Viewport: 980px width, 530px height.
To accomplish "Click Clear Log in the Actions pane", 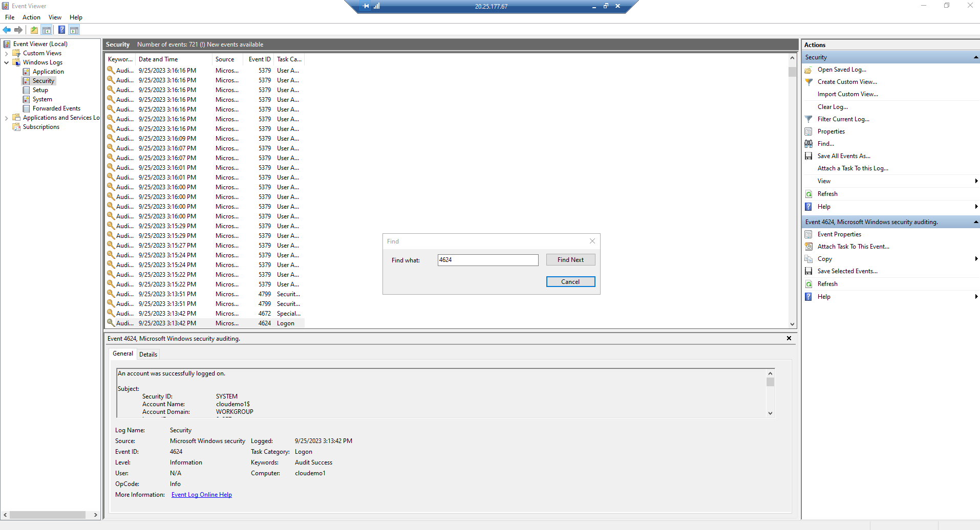I will pyautogui.click(x=833, y=107).
